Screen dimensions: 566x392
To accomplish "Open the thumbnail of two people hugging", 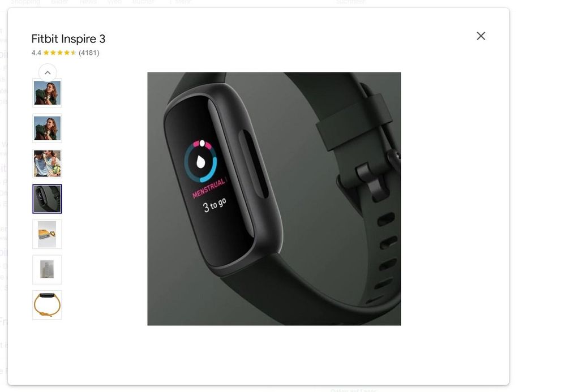I will 48,163.
